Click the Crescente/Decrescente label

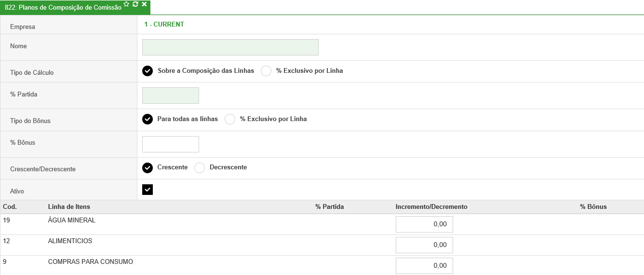tap(43, 169)
